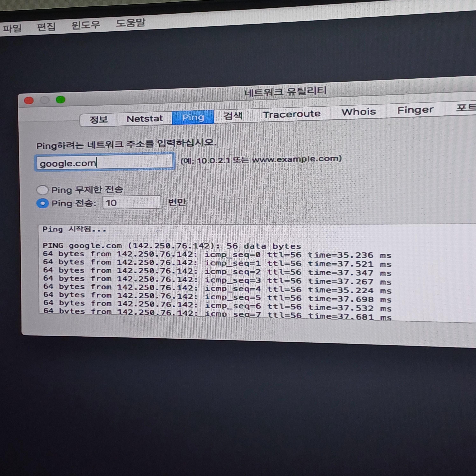Close the 네트워크 유틸리티 window with the red button
The image size is (476, 476).
(x=29, y=101)
